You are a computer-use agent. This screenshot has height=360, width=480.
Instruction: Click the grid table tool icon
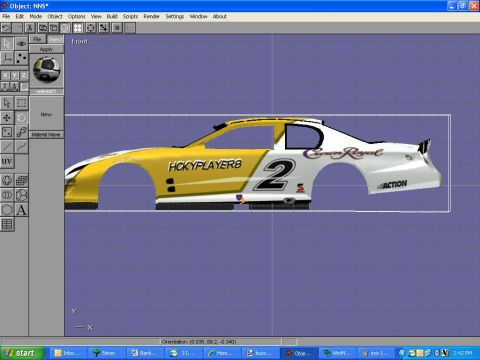7,224
